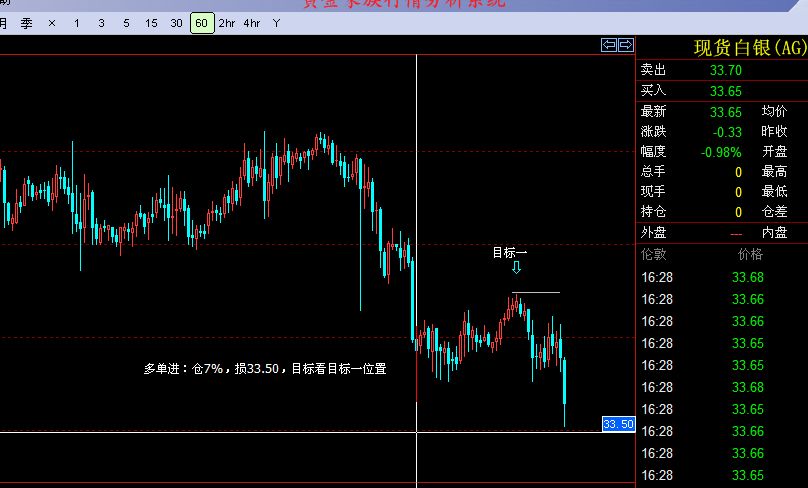
Task: Click the 最低 label
Action: click(x=775, y=191)
